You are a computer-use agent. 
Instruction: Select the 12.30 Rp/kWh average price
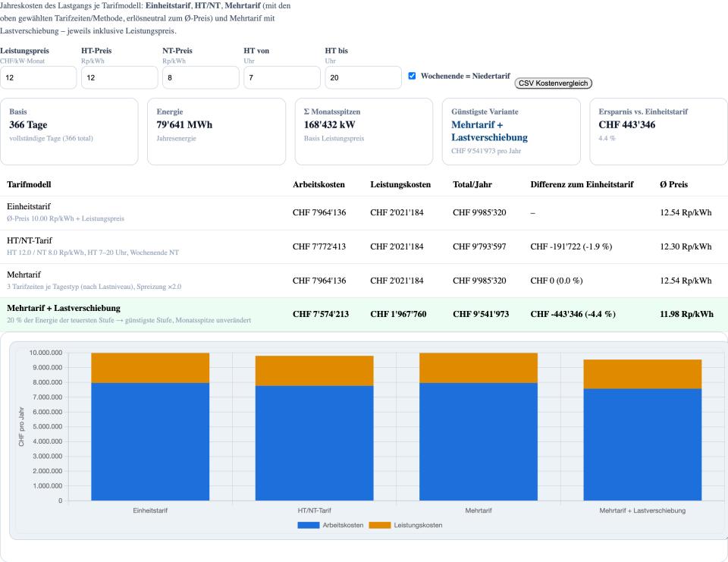686,246
